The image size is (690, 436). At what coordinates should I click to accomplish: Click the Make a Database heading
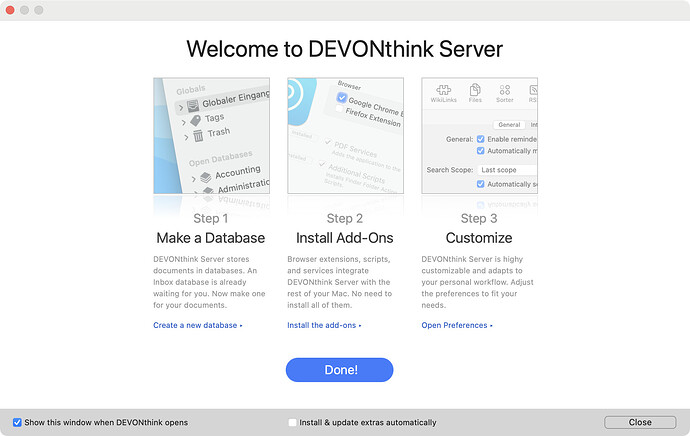[x=211, y=238]
